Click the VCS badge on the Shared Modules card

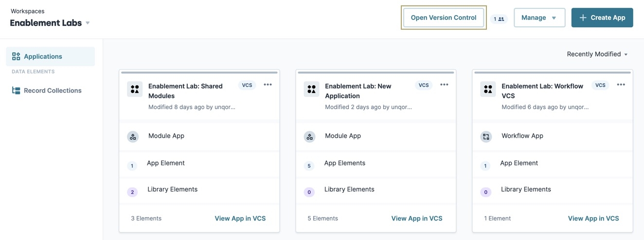pos(247,85)
